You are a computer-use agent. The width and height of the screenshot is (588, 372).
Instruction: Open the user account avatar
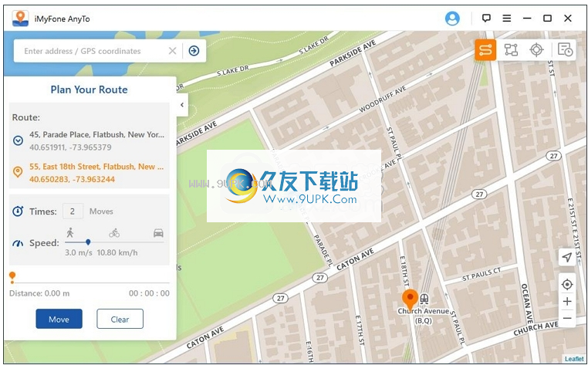click(452, 19)
